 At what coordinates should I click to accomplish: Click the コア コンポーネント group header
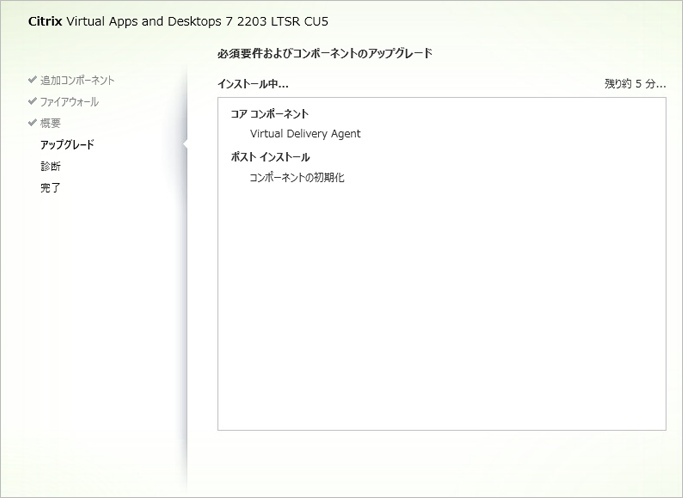[269, 114]
